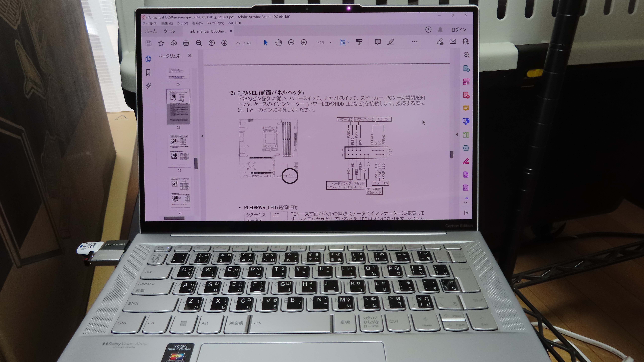This screenshot has height=362, width=644.
Task: Add the star bookmark to the file
Action: (161, 43)
